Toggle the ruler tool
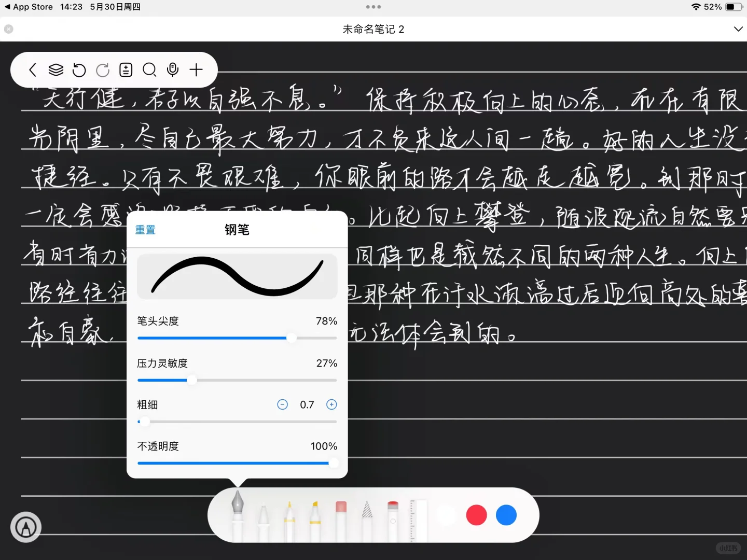 (419, 521)
